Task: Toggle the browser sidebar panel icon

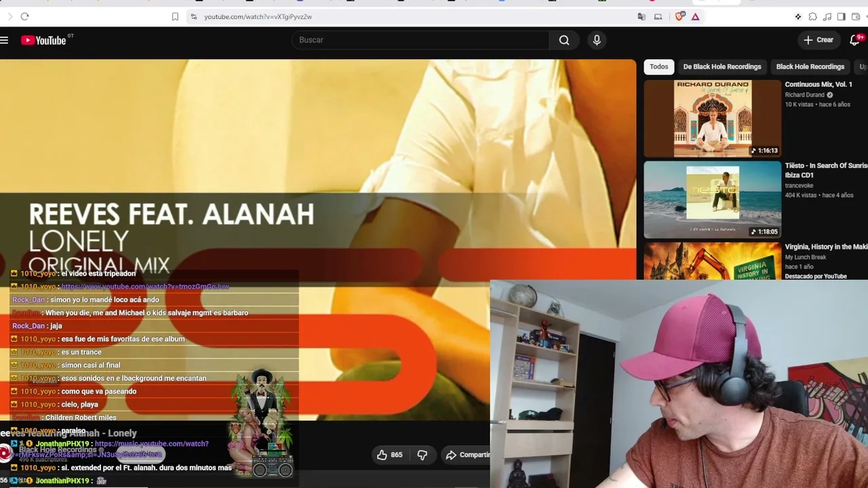Action: 841,16
